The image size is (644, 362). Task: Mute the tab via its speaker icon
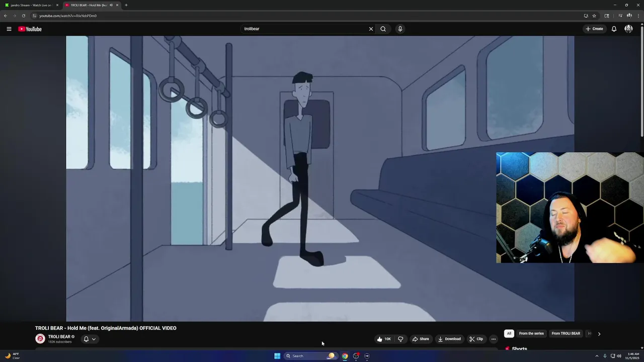(111, 5)
